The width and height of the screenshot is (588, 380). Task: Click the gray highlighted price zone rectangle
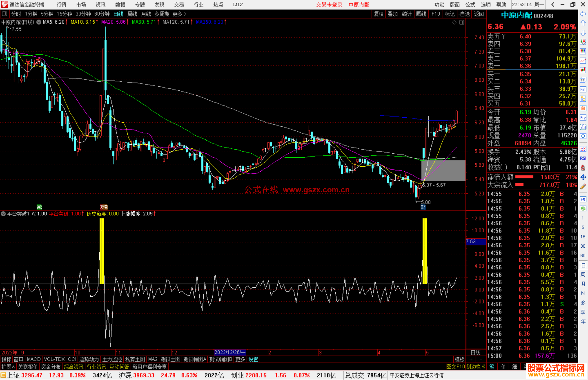[443, 171]
